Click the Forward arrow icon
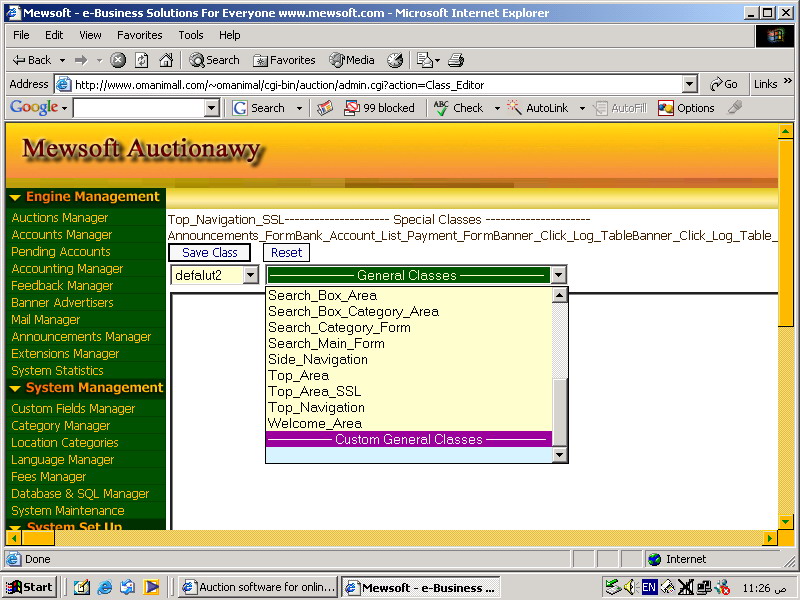Image resolution: width=800 pixels, height=600 pixels. [81, 60]
